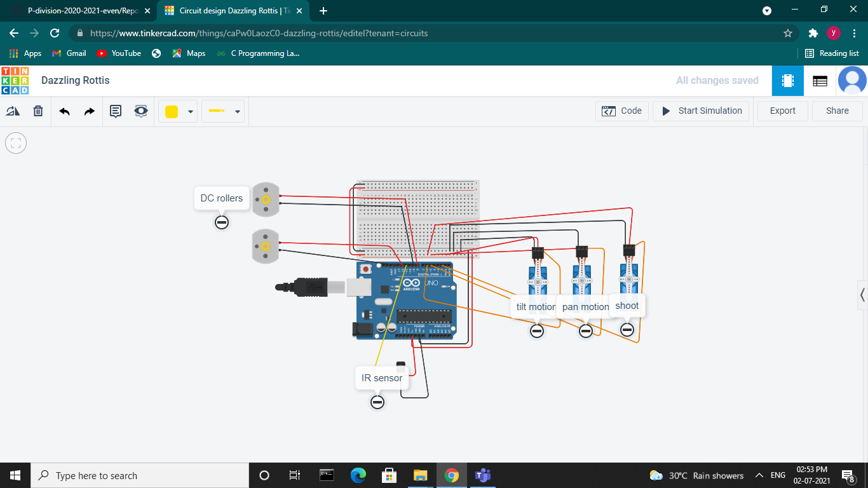Screen dimensions: 868x488
Task: Open a new browser tab
Action: coord(323,11)
